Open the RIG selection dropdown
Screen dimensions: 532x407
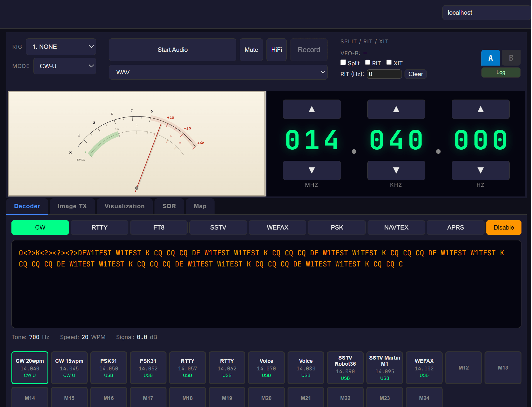point(61,47)
